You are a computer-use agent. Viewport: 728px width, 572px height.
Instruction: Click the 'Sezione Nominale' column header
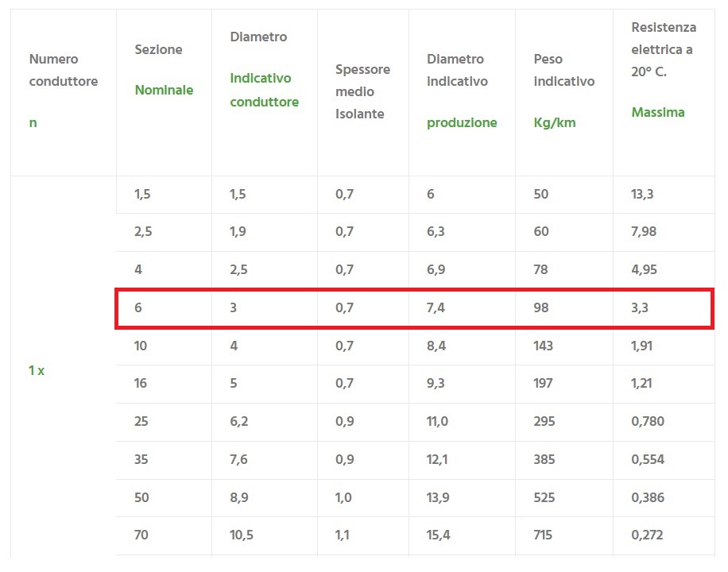click(x=164, y=70)
